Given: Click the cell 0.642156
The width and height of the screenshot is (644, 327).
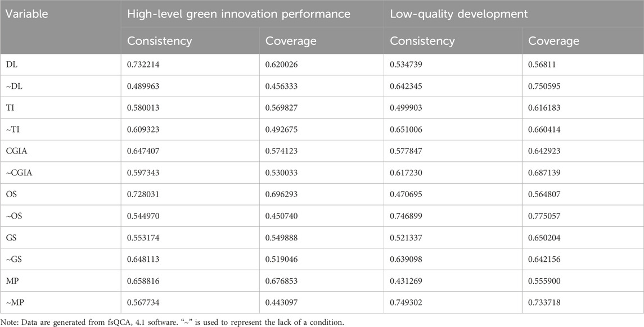Looking at the screenshot, I should (544, 260).
